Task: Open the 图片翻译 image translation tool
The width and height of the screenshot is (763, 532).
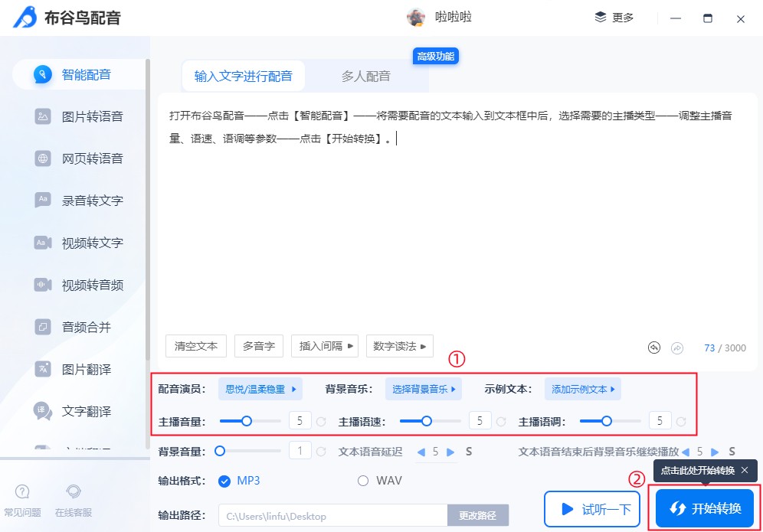Action: 69,370
